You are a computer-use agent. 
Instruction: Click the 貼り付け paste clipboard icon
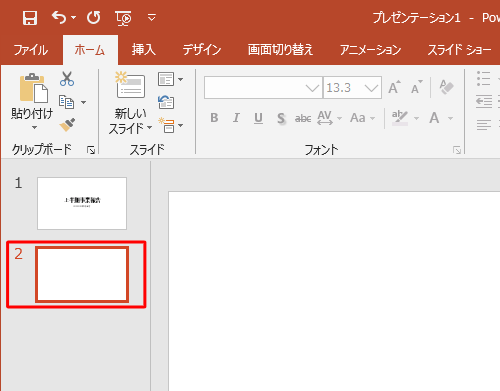[33, 88]
